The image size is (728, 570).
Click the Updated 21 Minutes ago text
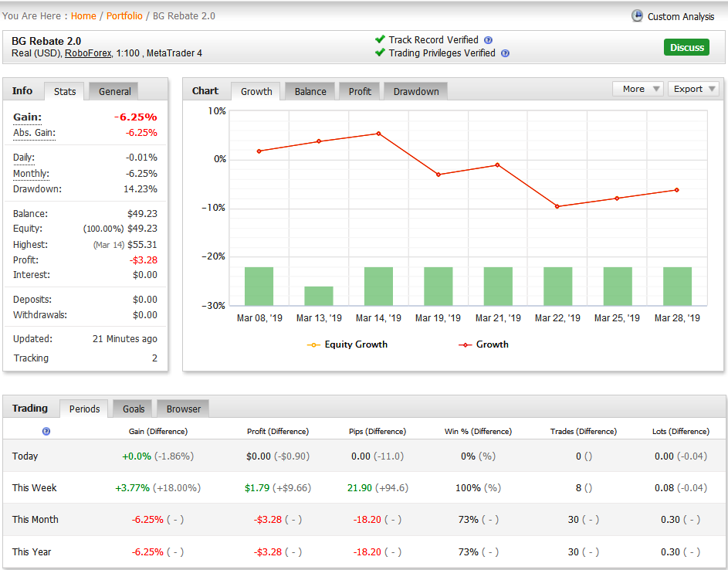(x=125, y=339)
